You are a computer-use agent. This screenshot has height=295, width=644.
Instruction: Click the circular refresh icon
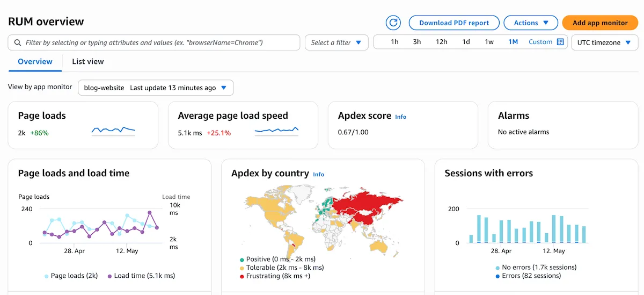(393, 23)
